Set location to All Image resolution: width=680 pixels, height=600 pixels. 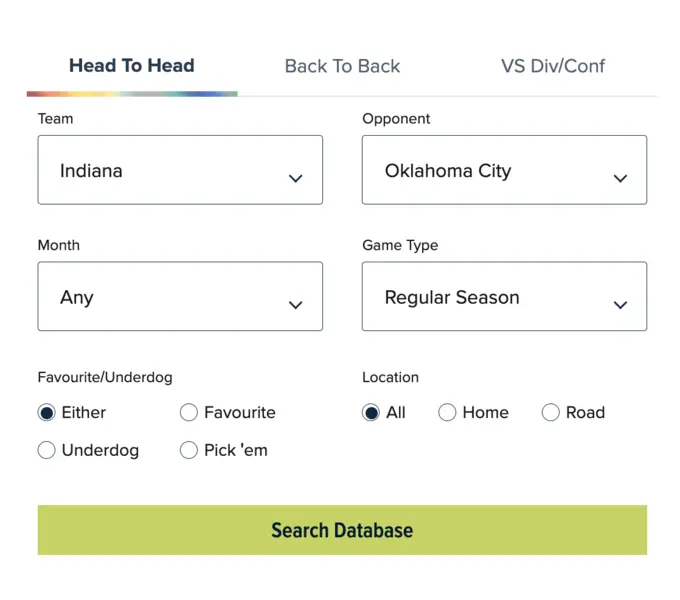[x=371, y=413]
